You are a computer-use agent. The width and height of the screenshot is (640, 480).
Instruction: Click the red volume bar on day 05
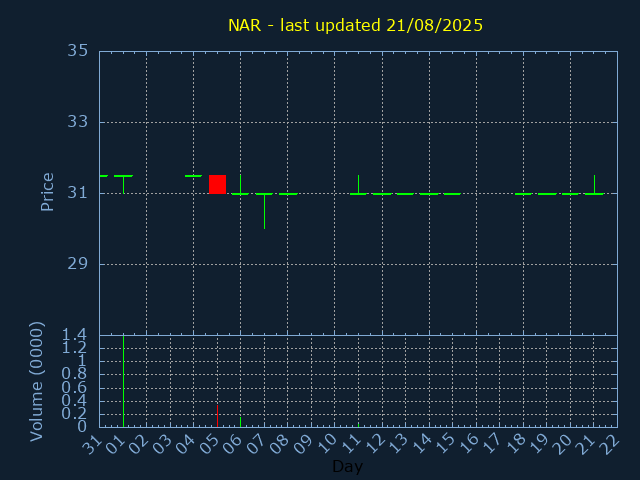point(217,416)
